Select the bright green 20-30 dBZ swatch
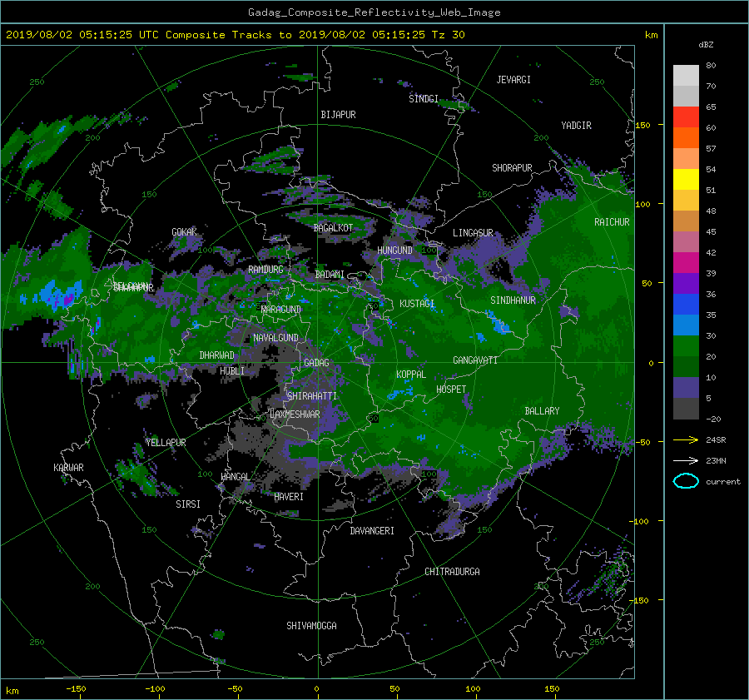 click(x=686, y=345)
